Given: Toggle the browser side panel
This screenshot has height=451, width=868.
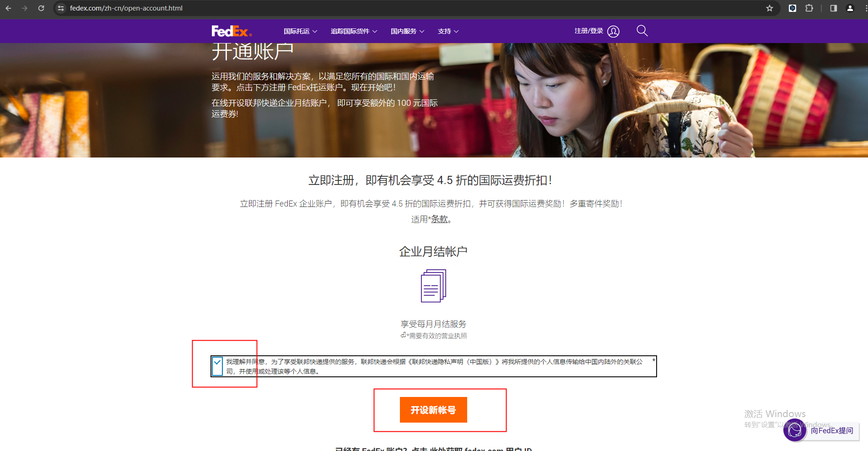Looking at the screenshot, I should (x=833, y=8).
